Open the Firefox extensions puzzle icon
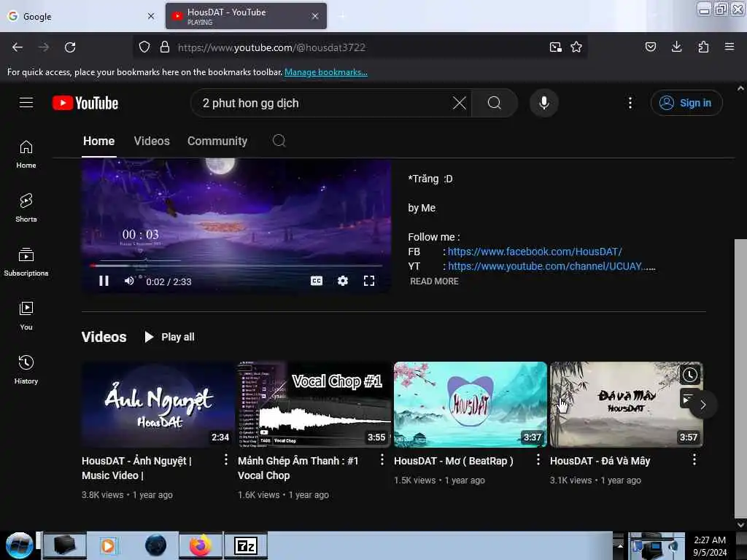747x560 pixels. (703, 47)
